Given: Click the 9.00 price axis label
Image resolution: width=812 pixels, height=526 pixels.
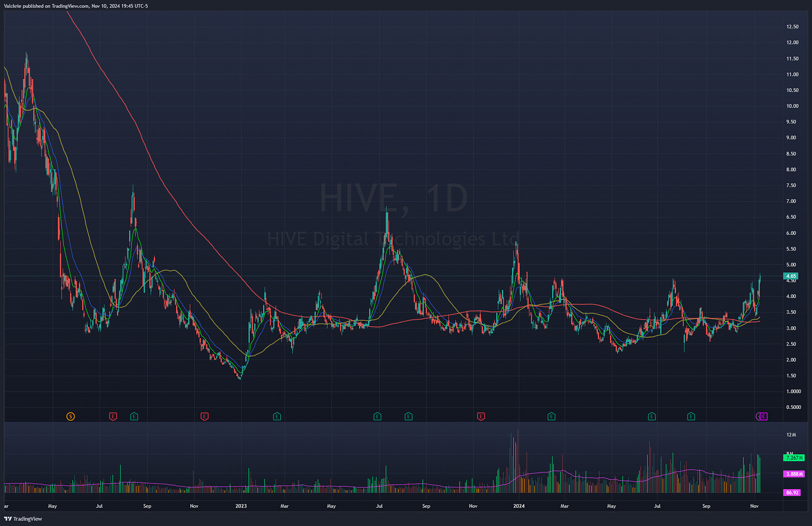Looking at the screenshot, I should coord(791,138).
